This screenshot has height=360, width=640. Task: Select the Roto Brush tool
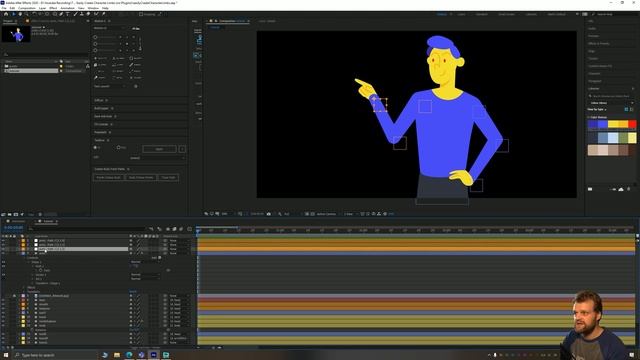coord(96,14)
